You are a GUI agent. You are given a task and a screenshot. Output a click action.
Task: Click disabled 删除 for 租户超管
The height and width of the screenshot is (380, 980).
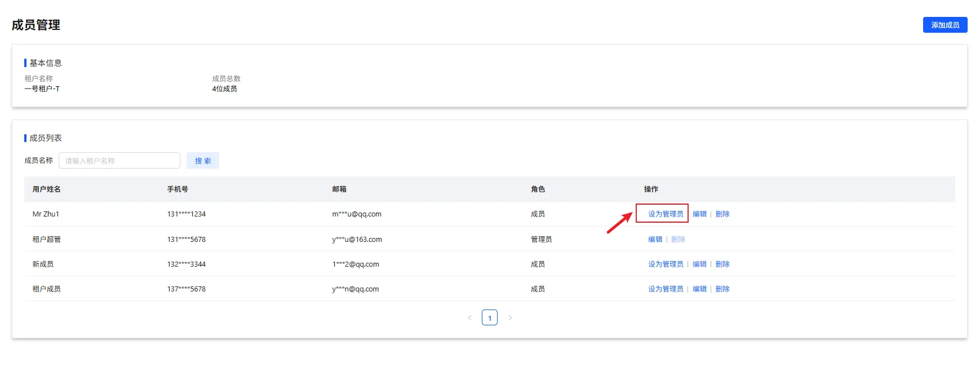(x=678, y=240)
